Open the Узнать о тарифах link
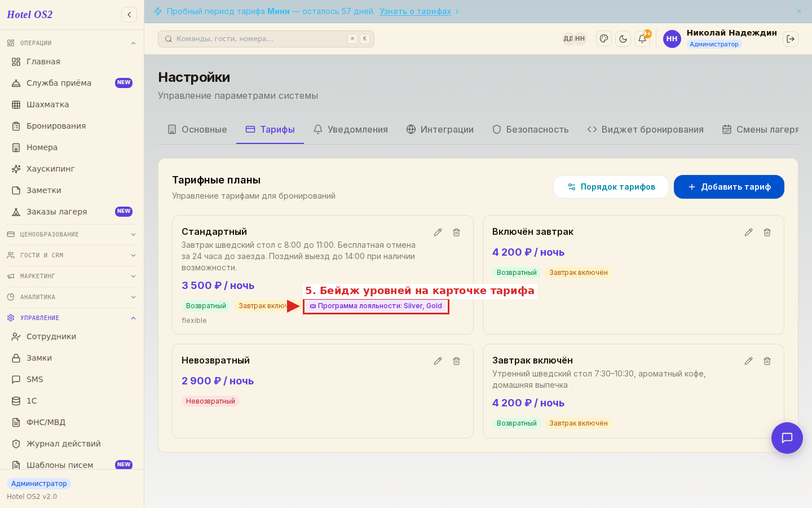This screenshot has width=812, height=508. (x=415, y=11)
